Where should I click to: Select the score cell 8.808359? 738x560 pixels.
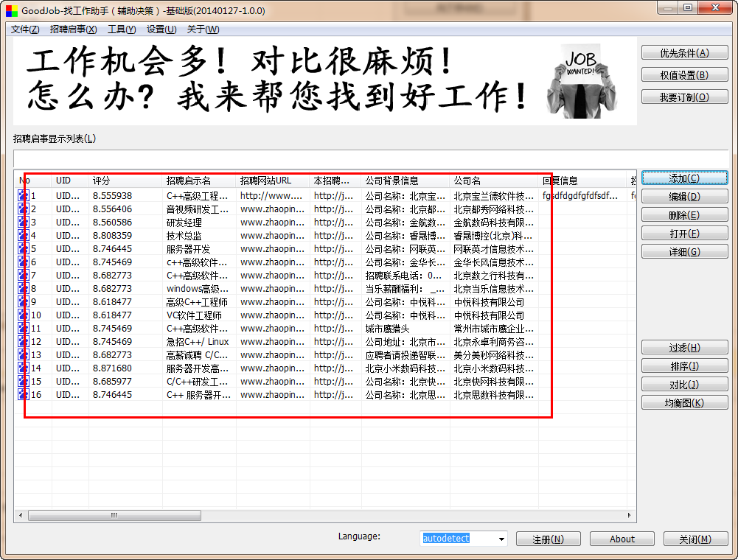112,235
